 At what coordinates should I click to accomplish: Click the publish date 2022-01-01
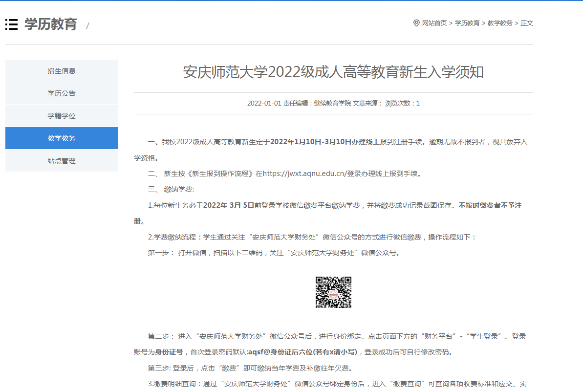[x=264, y=104]
